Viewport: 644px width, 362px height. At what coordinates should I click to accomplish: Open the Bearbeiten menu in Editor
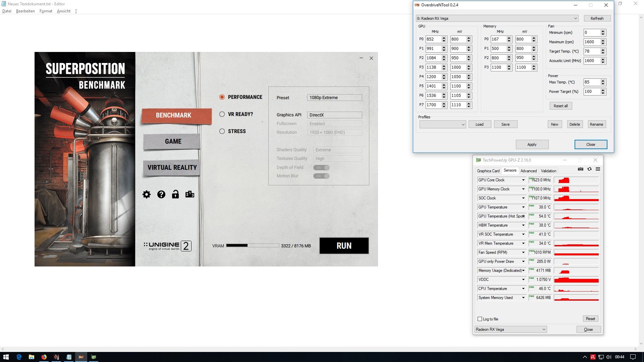pyautogui.click(x=25, y=11)
